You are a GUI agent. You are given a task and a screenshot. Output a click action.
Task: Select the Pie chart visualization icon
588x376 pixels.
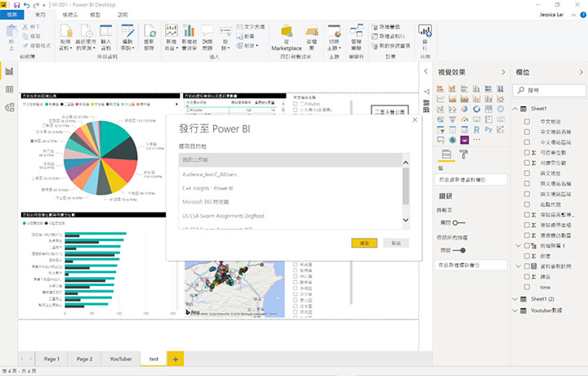coord(464,109)
